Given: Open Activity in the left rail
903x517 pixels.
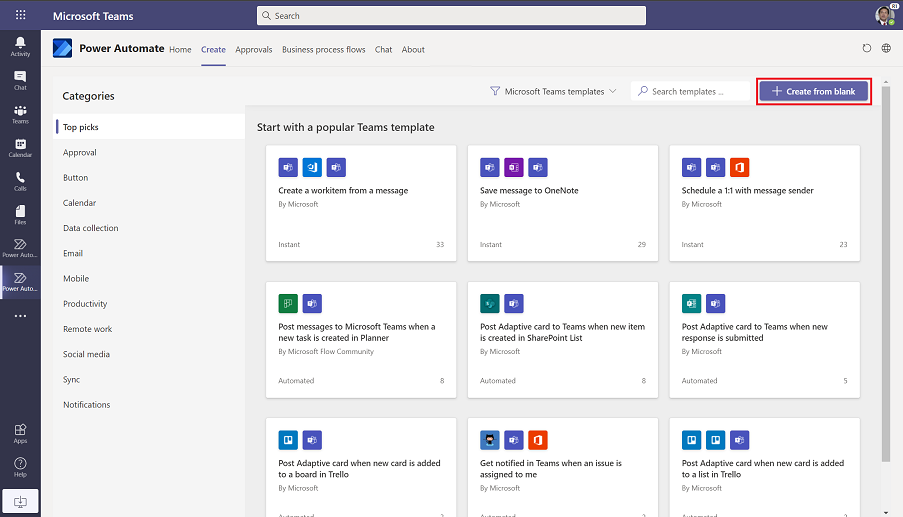Looking at the screenshot, I should (x=20, y=47).
